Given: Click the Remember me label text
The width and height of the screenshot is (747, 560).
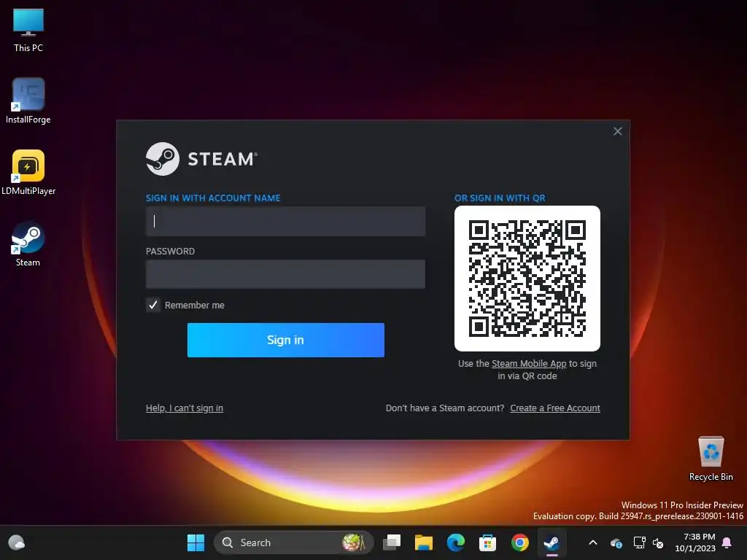Looking at the screenshot, I should click(x=194, y=306).
